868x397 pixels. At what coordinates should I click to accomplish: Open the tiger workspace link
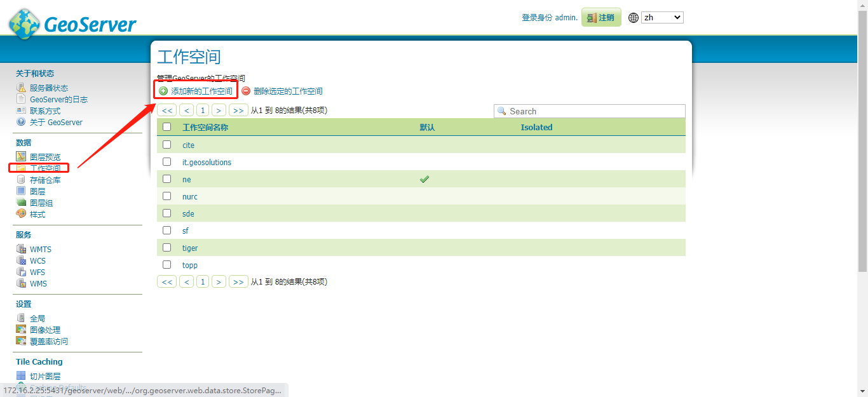coord(190,248)
